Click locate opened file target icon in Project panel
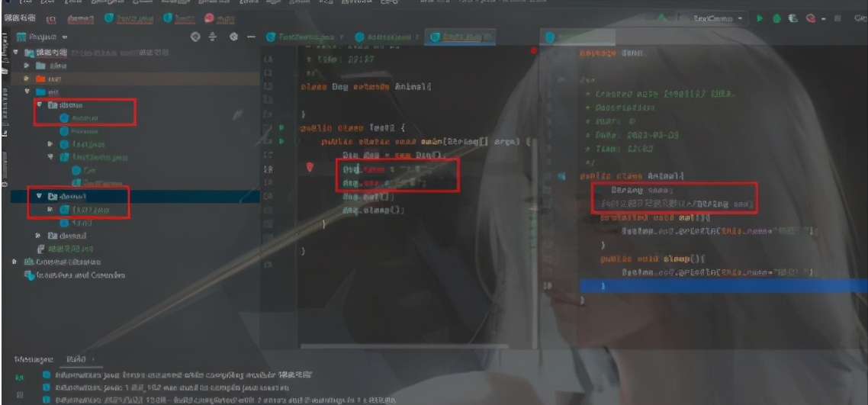 click(x=194, y=37)
